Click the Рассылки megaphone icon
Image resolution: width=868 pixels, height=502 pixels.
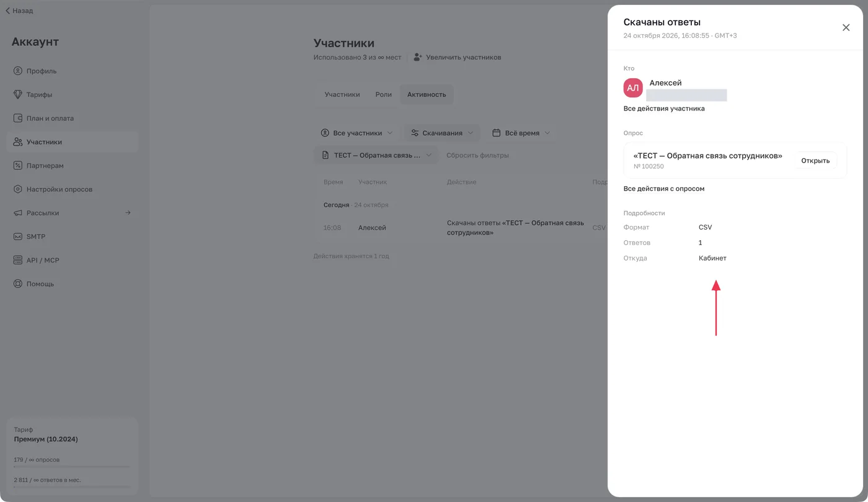click(x=18, y=213)
